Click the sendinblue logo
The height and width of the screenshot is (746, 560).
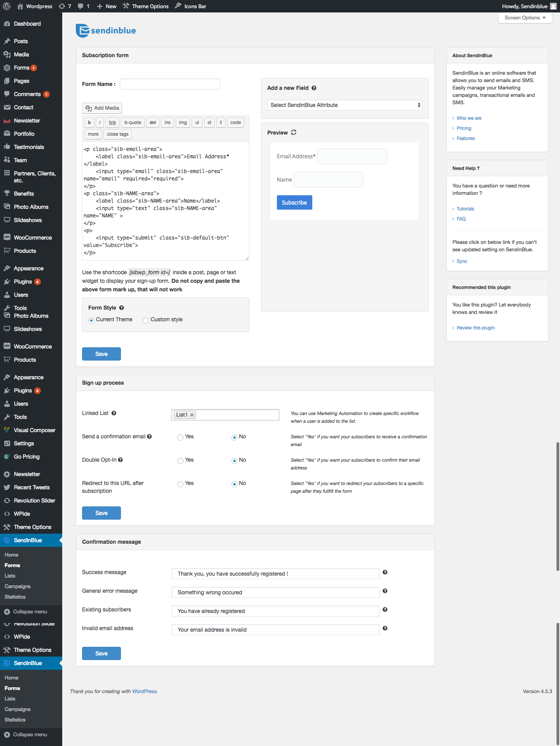[x=106, y=31]
